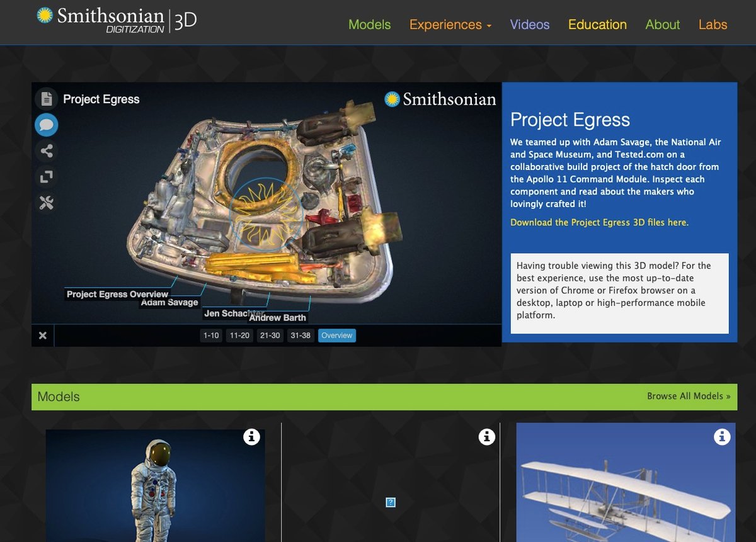Click the Smithsonian Digitization 3D logo
The height and width of the screenshot is (542, 756).
click(x=117, y=20)
